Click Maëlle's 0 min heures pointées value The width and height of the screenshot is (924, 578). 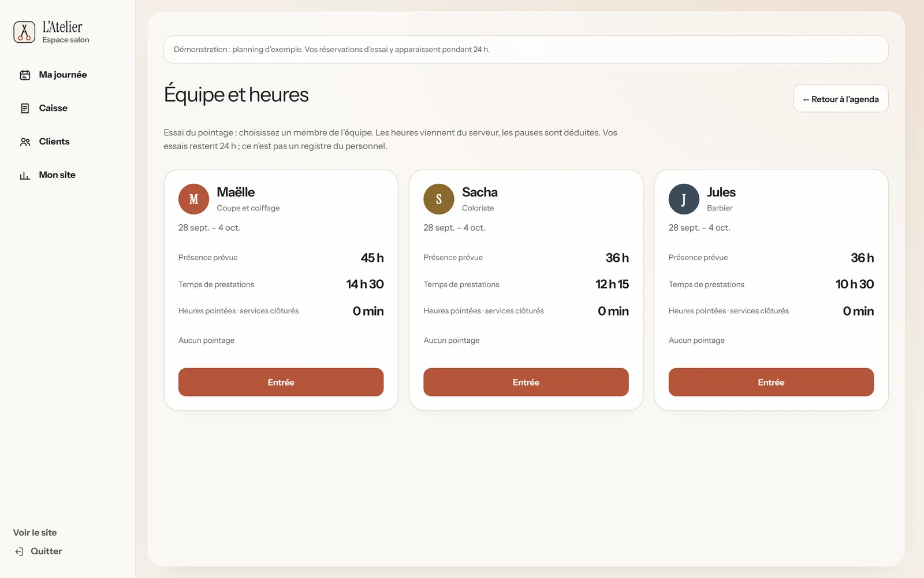pos(368,311)
